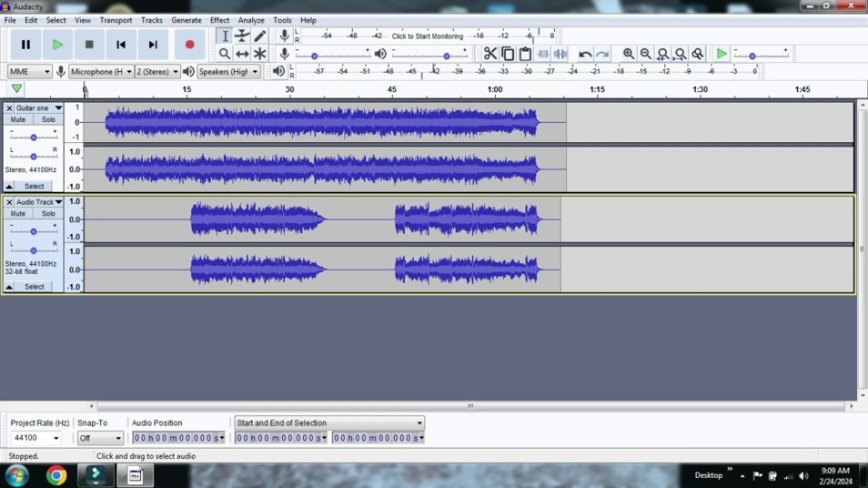Click the horizontal project scrollbar

click(x=471, y=406)
